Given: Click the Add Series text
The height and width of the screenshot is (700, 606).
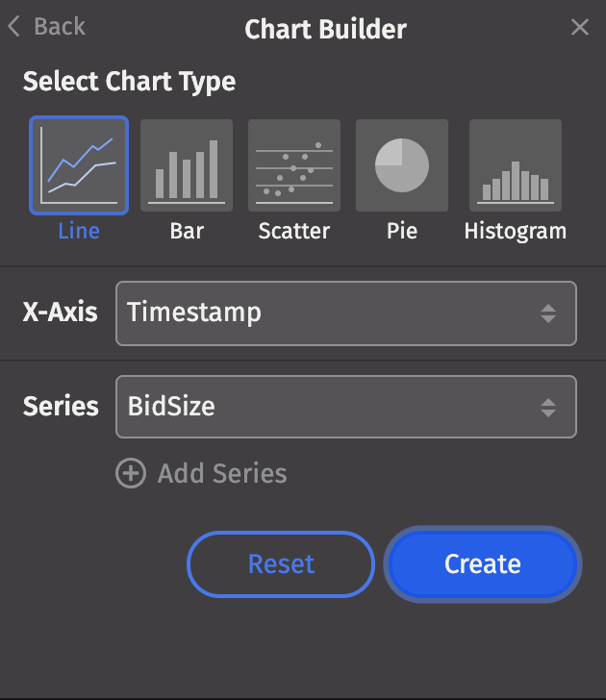Looking at the screenshot, I should (x=222, y=473).
